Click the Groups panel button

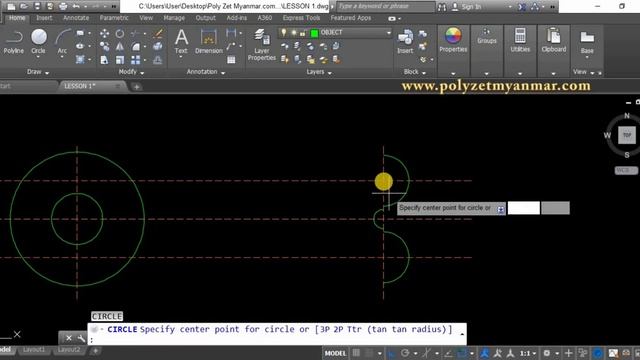coord(487,36)
